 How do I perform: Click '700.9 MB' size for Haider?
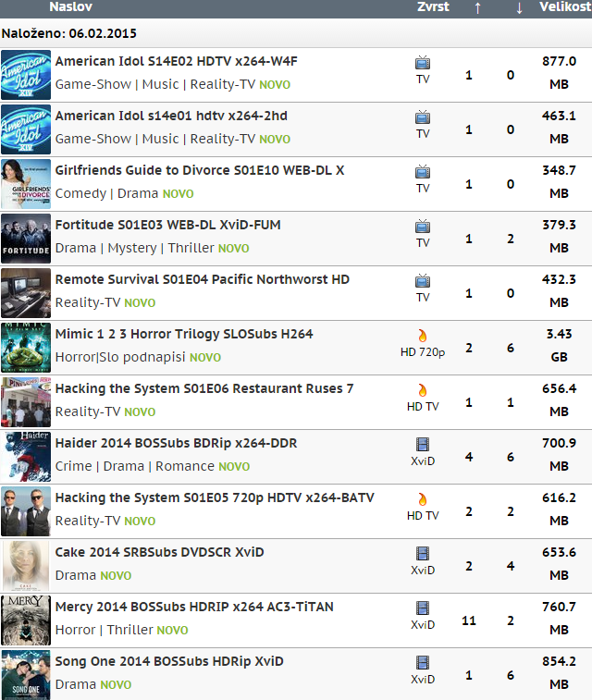point(559,454)
